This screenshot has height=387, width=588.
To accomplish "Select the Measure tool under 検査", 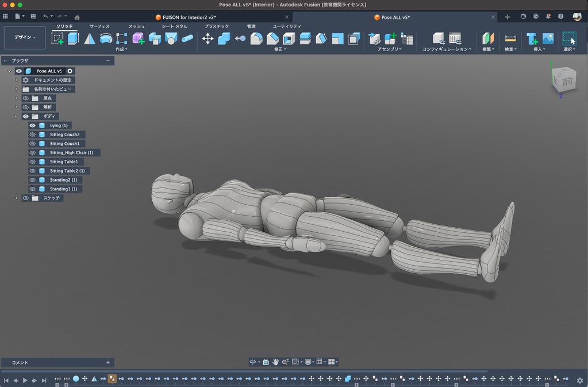I will pos(510,39).
